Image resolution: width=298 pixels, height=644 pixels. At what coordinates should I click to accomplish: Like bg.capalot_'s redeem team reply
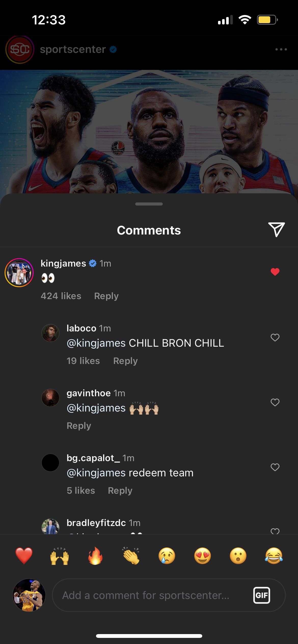click(x=275, y=467)
